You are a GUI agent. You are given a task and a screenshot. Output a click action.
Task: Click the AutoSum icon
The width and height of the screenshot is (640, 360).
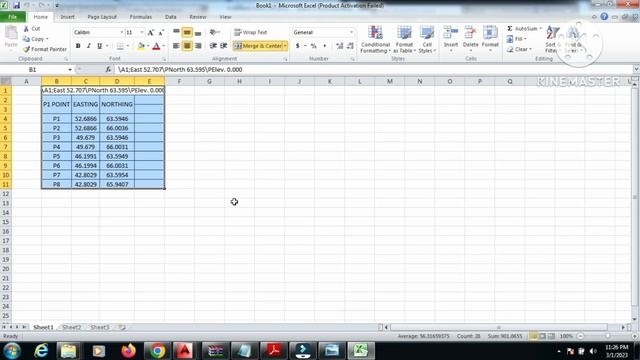tap(510, 29)
